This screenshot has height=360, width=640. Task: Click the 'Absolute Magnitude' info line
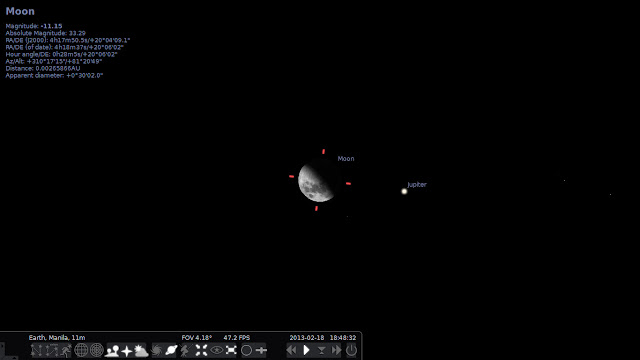[x=46, y=33]
